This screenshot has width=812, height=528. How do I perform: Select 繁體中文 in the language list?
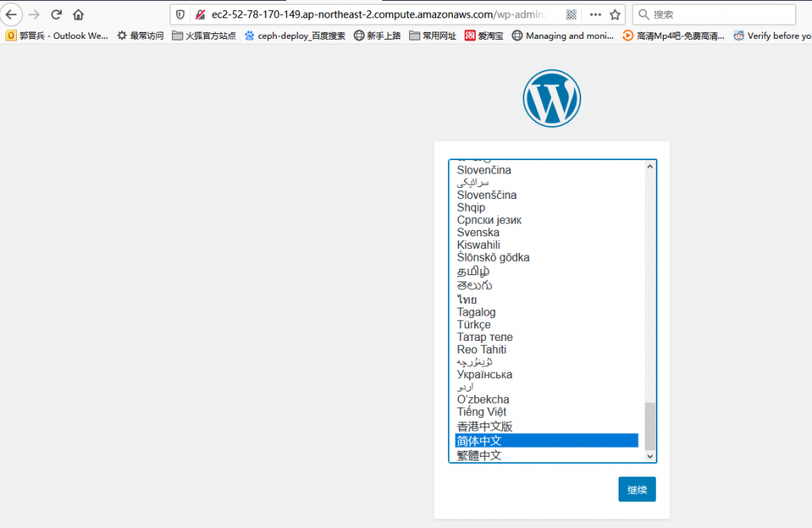coord(547,455)
